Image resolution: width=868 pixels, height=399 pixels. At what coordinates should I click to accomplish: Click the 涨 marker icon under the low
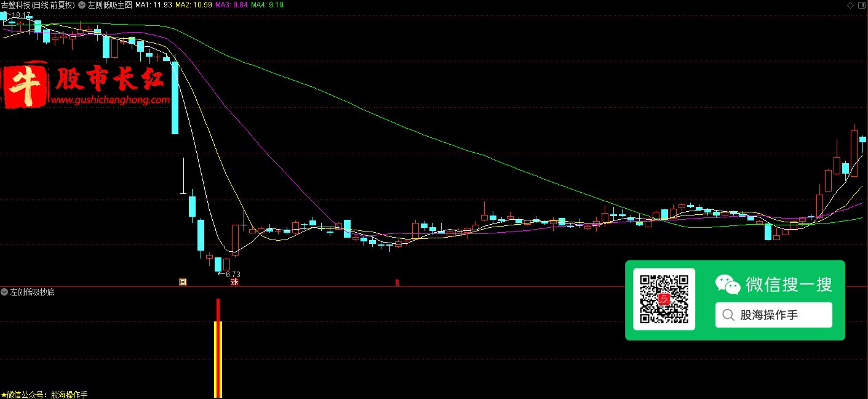pos(234,282)
